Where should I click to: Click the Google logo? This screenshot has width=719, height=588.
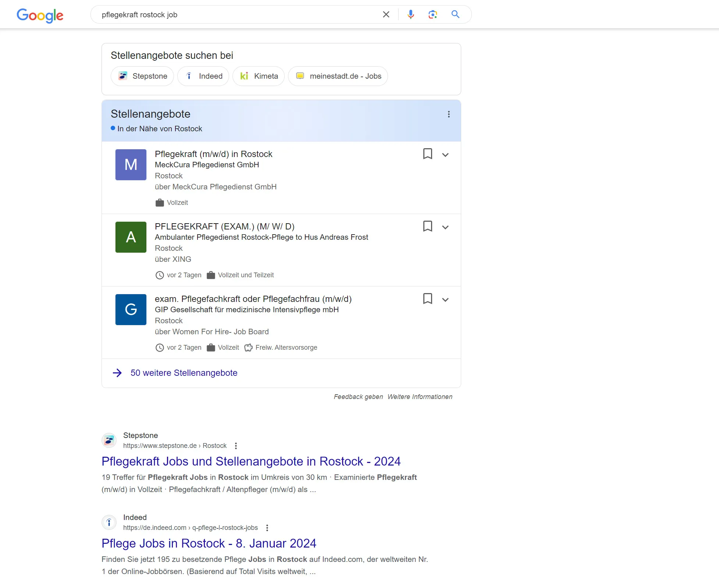click(x=40, y=15)
